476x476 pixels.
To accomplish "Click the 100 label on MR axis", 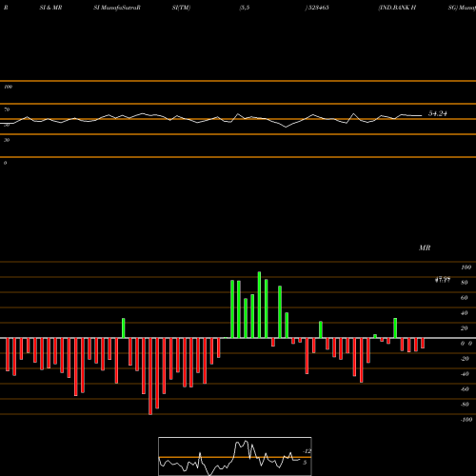I will [466, 268].
